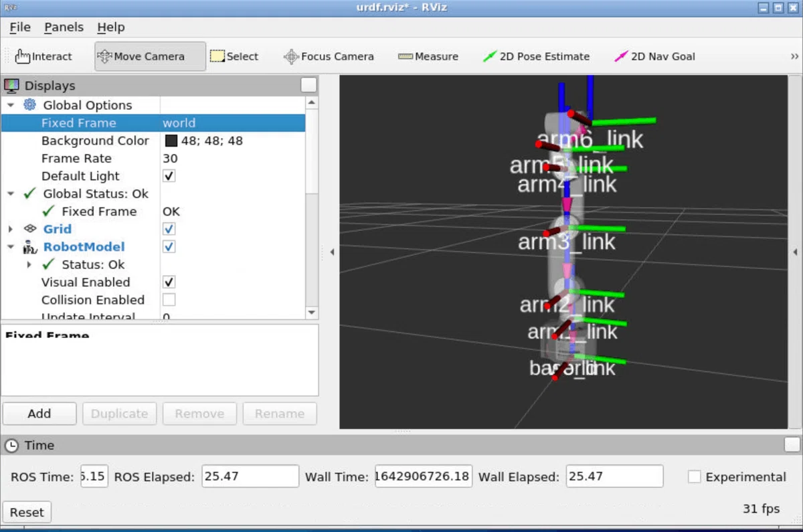803x532 pixels.
Task: Expand the Grid display node
Action: click(x=11, y=229)
